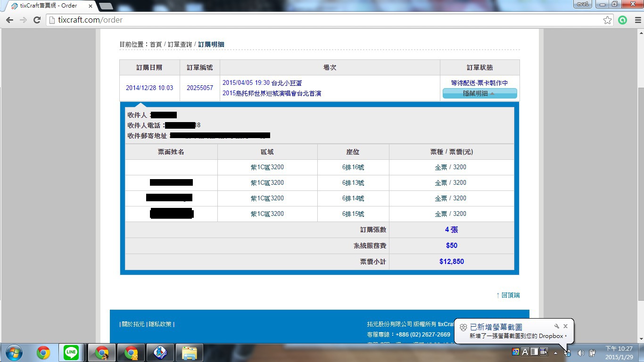Open the volume speaker control

click(581, 353)
